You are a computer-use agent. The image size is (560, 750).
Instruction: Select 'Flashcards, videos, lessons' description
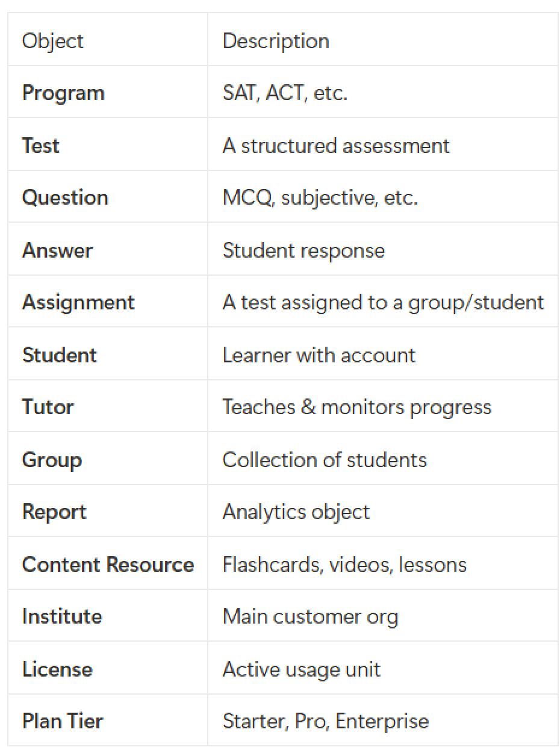pos(344,564)
